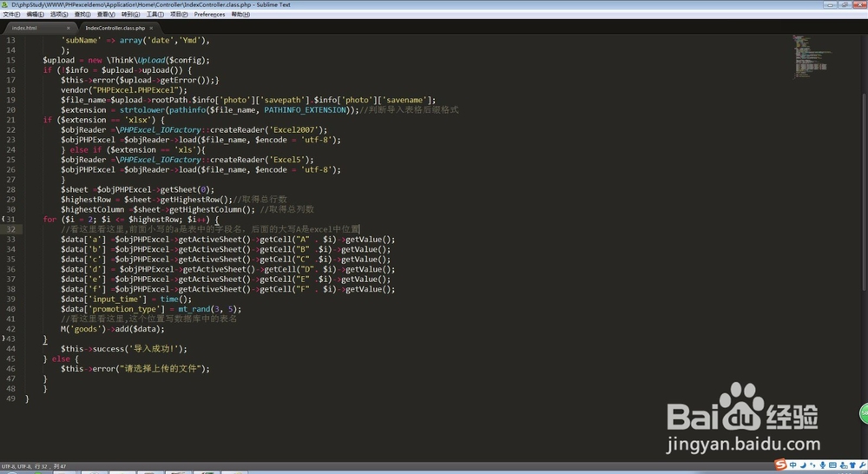The image size is (868, 474).
Task: Click the Sogou moon icon
Action: click(x=803, y=465)
